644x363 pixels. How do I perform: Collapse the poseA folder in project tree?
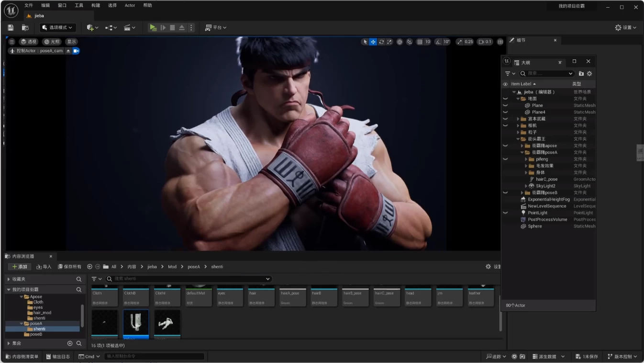coord(21,323)
